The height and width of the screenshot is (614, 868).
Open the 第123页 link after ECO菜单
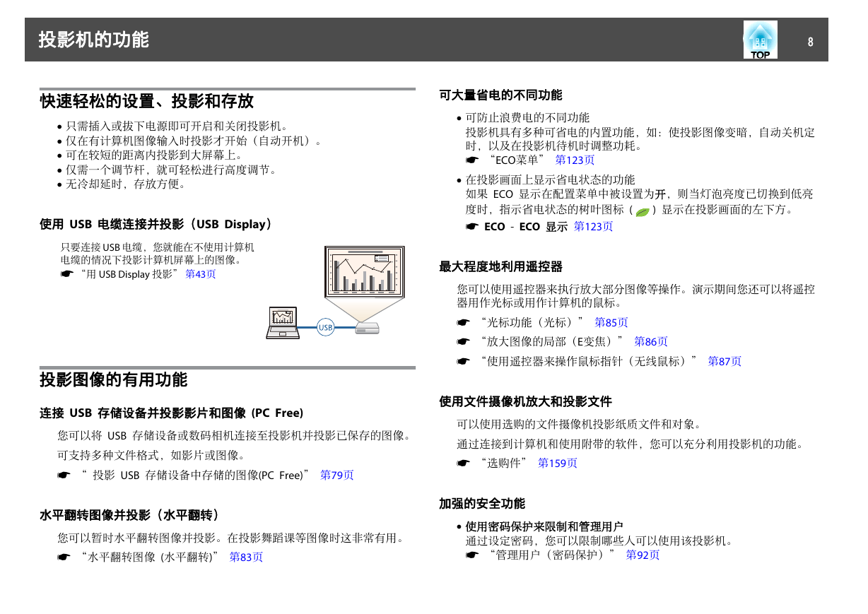tap(575, 160)
